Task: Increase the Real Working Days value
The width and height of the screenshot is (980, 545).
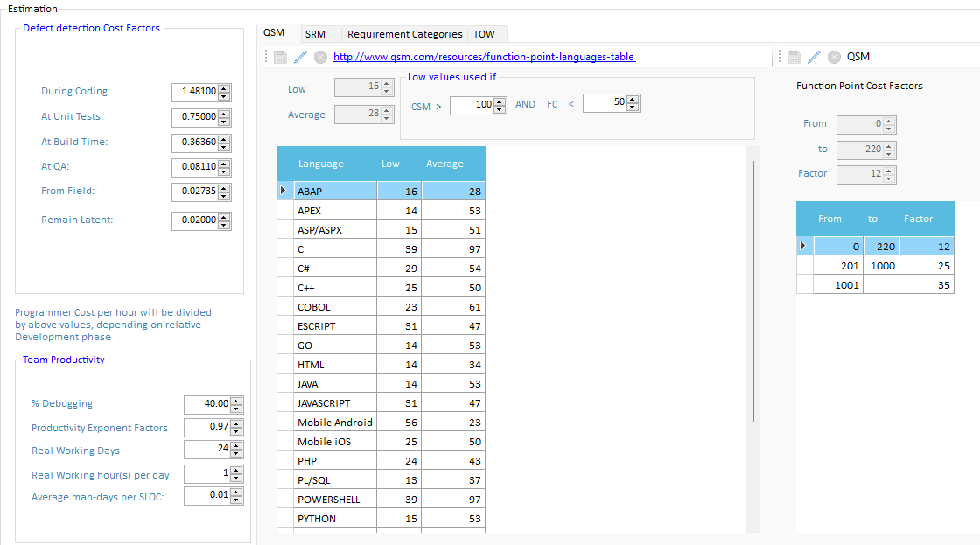Action: pyautogui.click(x=236, y=445)
